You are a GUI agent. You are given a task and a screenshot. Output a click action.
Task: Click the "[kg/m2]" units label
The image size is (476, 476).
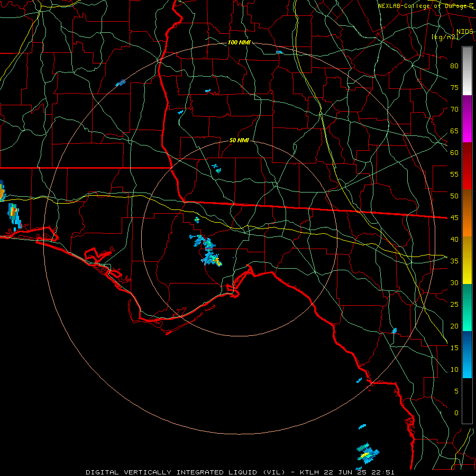[x=445, y=37]
